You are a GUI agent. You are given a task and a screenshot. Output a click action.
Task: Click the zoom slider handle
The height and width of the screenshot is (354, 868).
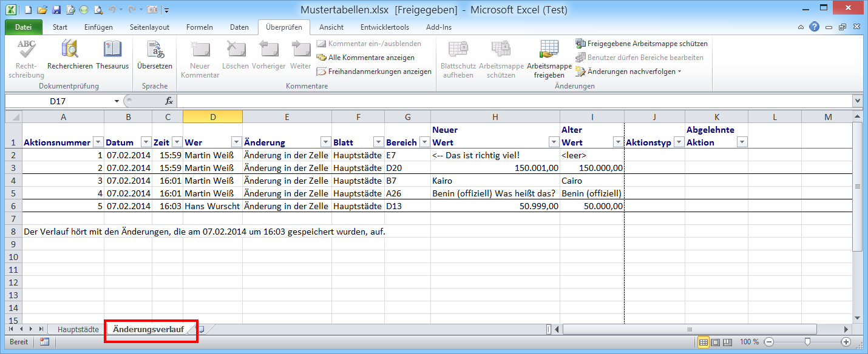tap(807, 342)
